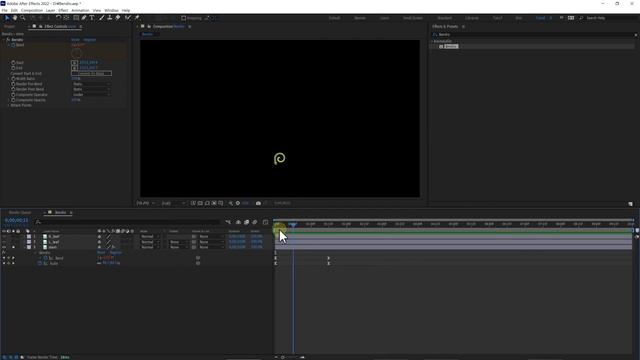Viewport: 640px width, 360px height.
Task: Toggle the effects switch on layer 3
Action: (x=113, y=247)
